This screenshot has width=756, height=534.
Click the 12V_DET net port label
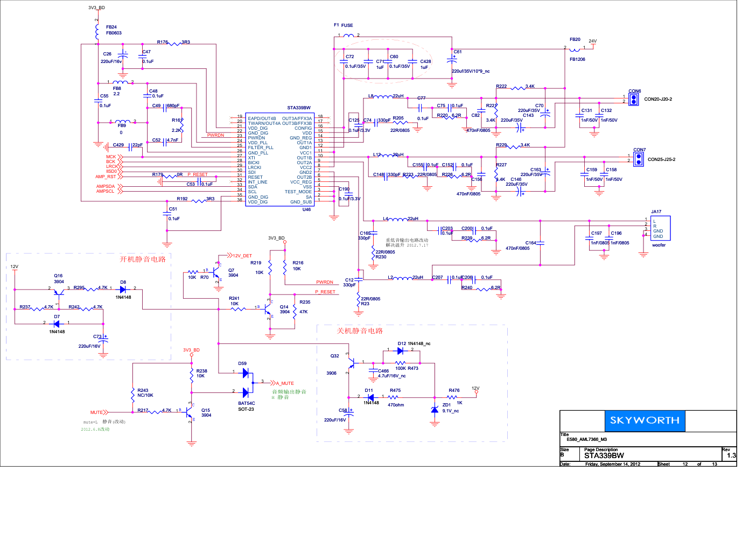(242, 256)
